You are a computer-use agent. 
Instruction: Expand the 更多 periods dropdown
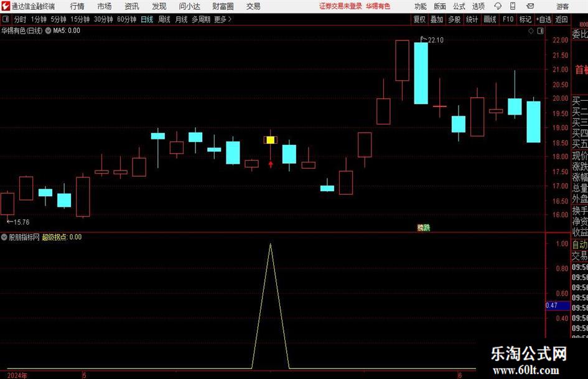click(223, 19)
